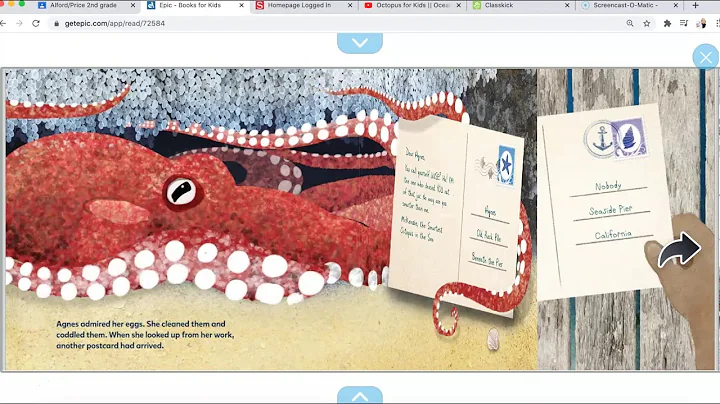Expand the top reader panel chevron

[360, 43]
